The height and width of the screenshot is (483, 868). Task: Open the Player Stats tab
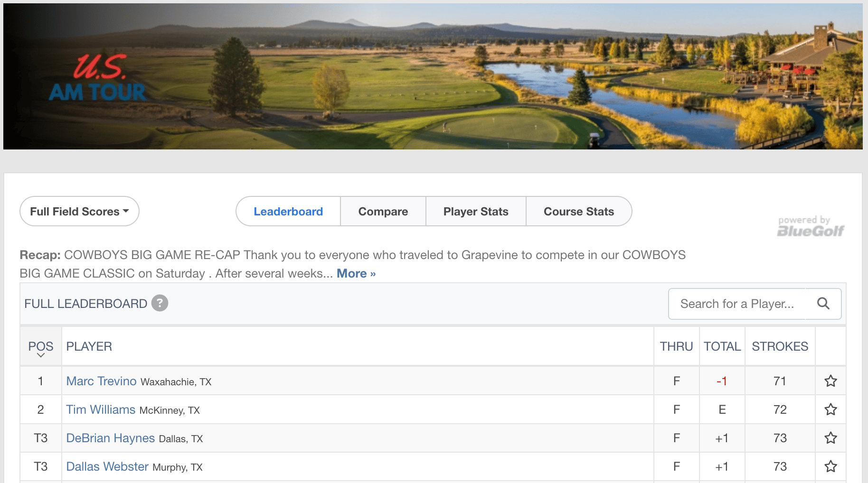pyautogui.click(x=476, y=211)
